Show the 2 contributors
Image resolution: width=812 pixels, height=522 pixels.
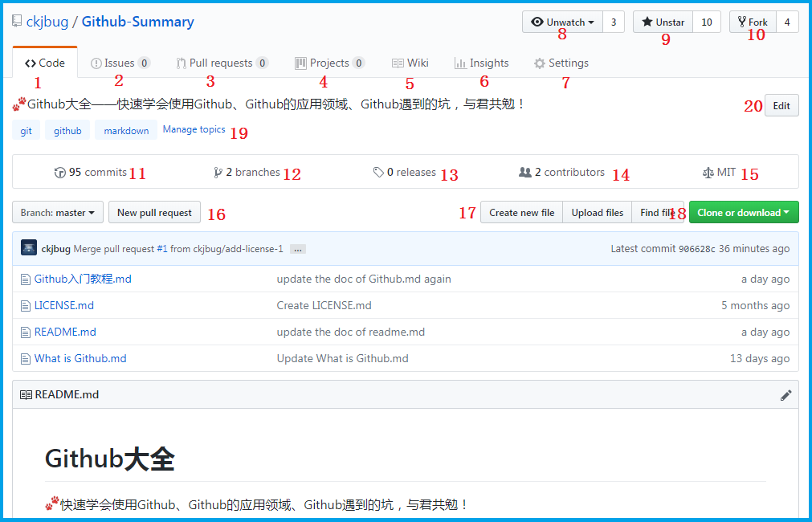tap(562, 172)
